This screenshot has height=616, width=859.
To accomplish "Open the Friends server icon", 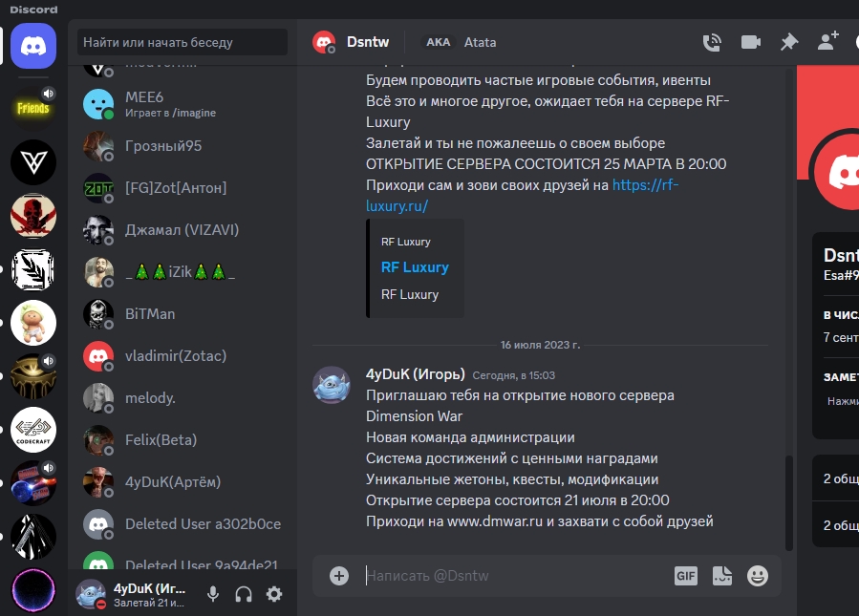I will click(x=33, y=108).
